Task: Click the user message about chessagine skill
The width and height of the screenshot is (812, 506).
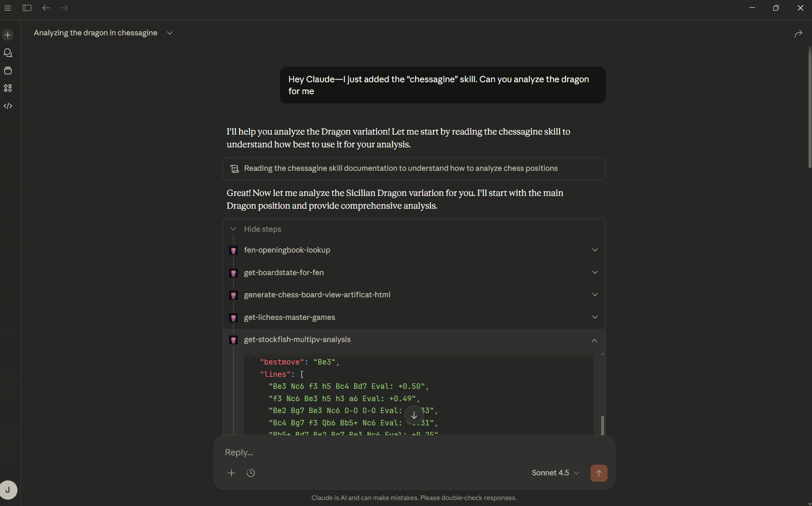Action: pyautogui.click(x=443, y=85)
